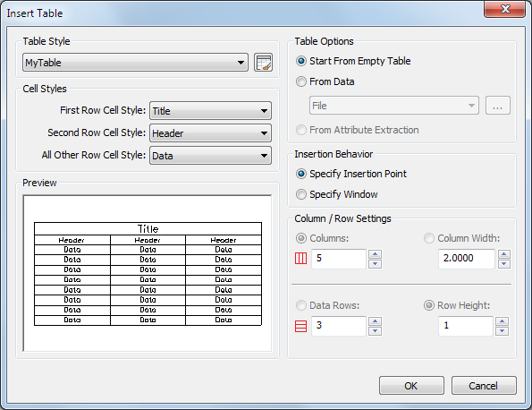Click the red data rows icon
The width and height of the screenshot is (532, 410).
tap(300, 326)
